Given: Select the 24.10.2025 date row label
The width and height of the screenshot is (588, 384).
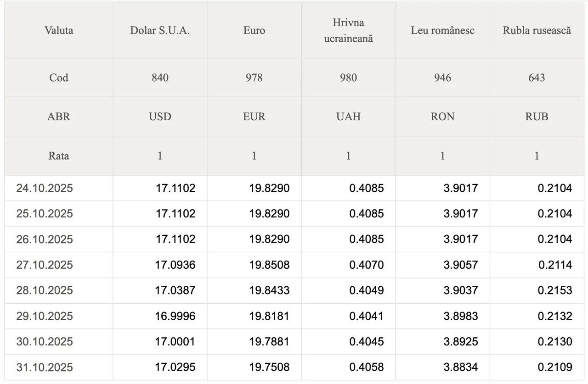Looking at the screenshot, I should [x=45, y=188].
